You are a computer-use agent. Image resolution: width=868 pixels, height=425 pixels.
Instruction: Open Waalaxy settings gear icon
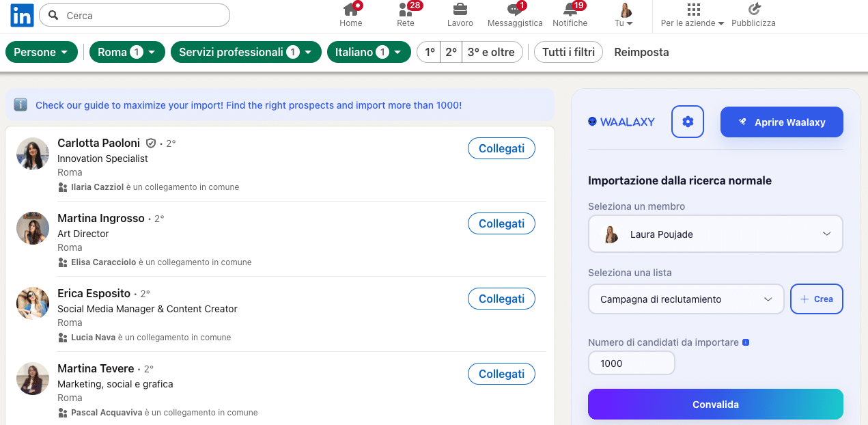pos(688,122)
